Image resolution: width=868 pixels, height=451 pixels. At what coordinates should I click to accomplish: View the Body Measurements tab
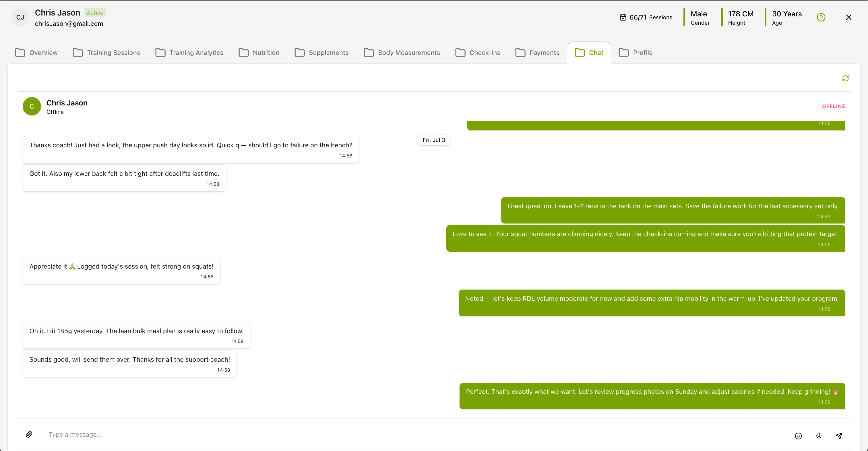[x=402, y=53]
